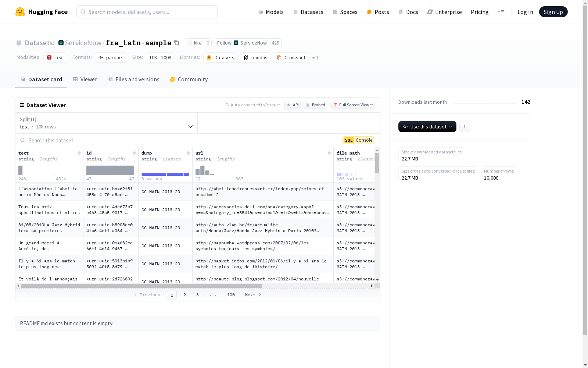Click the dump classes distribution bar
Screen dimensions: 588x368
tap(165, 174)
